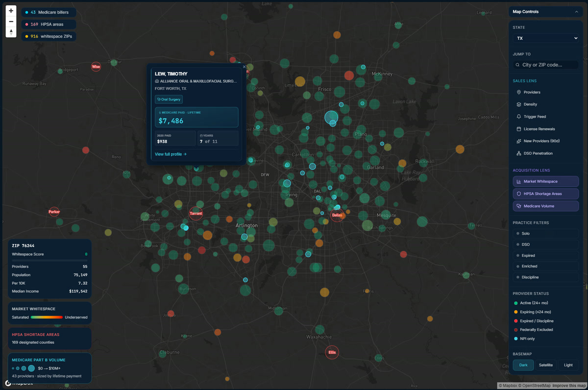
Task: Open the State dropdown showing TX
Action: coord(546,38)
